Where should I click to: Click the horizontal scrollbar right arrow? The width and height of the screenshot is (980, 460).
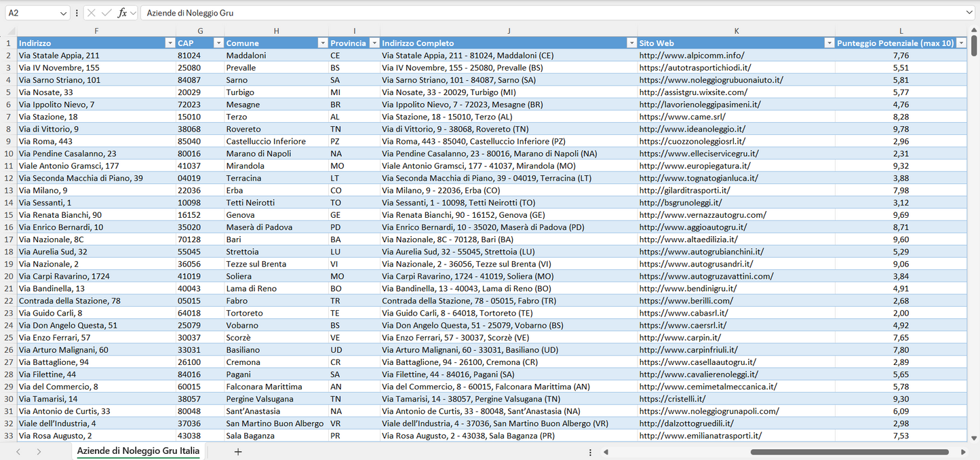click(x=963, y=452)
